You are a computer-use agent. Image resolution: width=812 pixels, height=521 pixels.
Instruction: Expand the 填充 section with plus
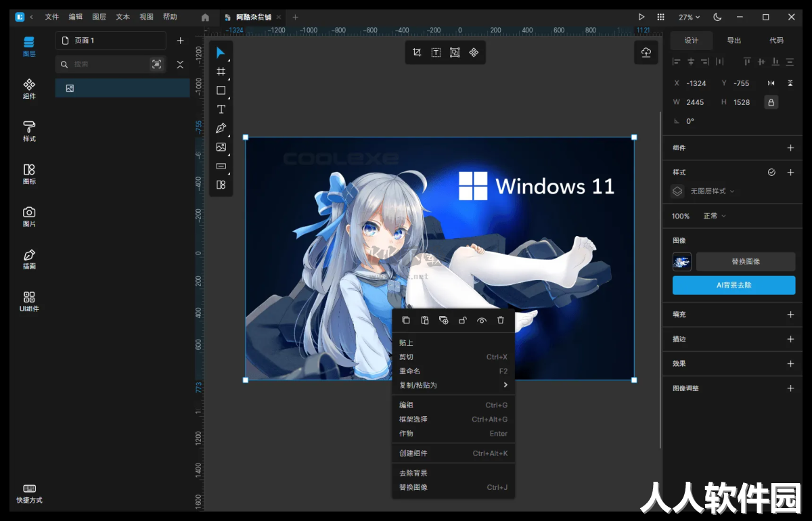pyautogui.click(x=790, y=315)
